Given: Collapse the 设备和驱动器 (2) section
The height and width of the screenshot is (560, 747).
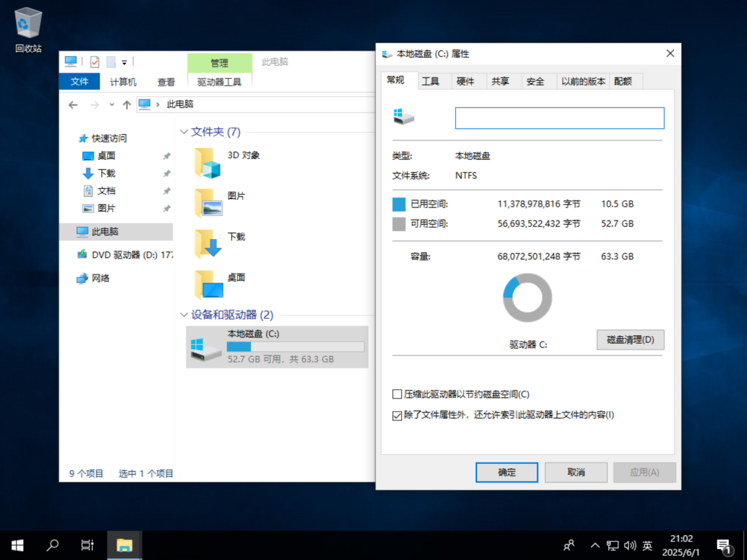Looking at the screenshot, I should 184,315.
